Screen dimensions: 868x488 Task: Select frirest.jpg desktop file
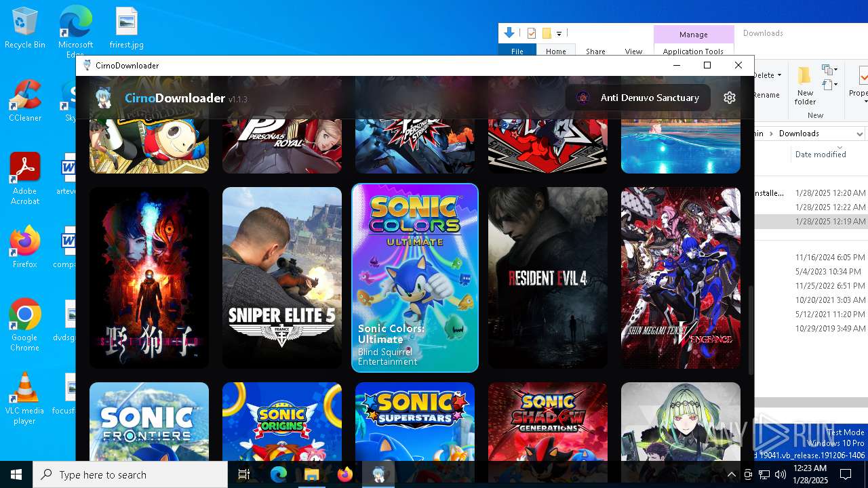(x=127, y=28)
